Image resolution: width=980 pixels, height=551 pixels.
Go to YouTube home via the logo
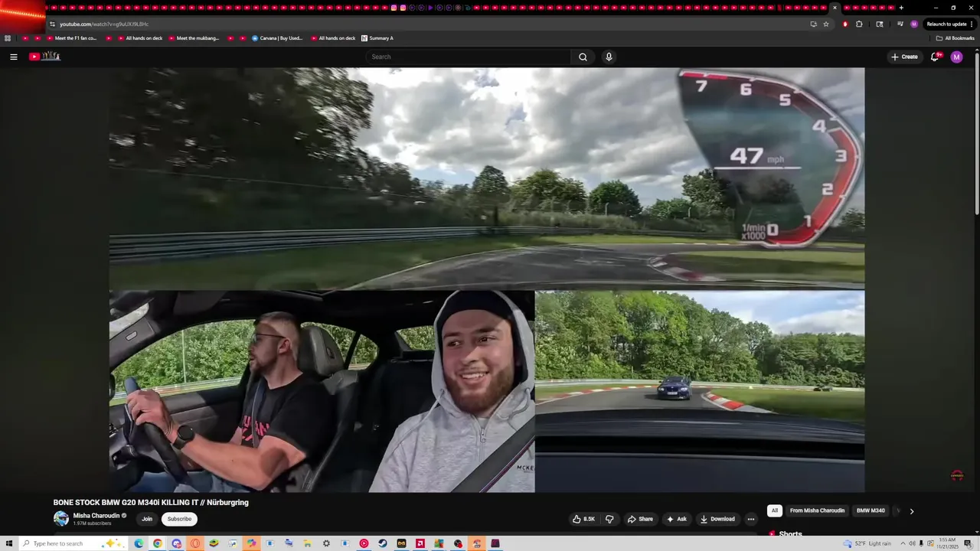point(44,57)
